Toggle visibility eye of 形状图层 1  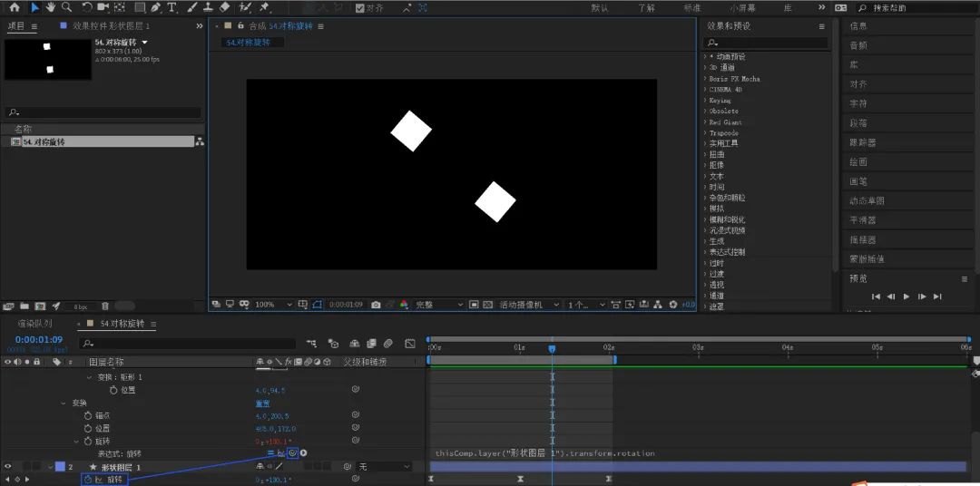click(x=8, y=467)
